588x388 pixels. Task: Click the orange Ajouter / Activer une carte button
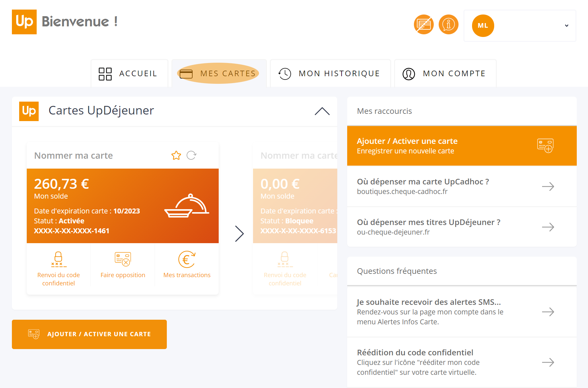[89, 334]
